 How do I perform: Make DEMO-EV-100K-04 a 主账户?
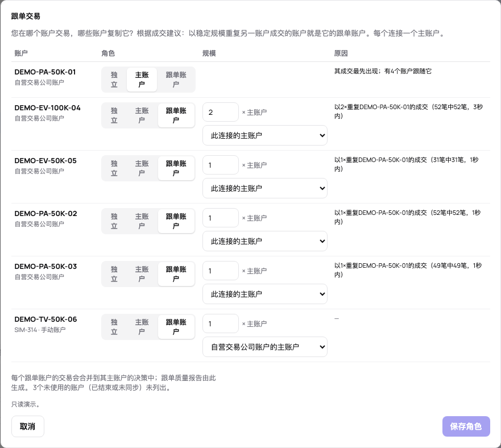(142, 115)
